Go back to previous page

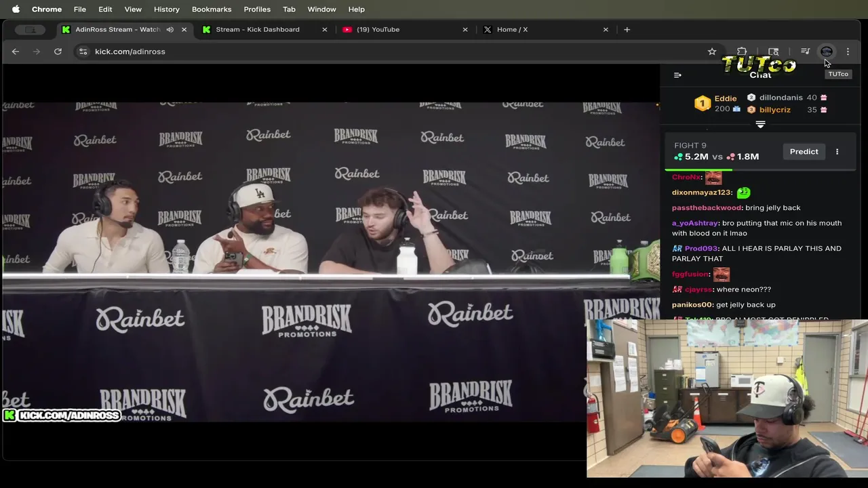[x=16, y=52]
